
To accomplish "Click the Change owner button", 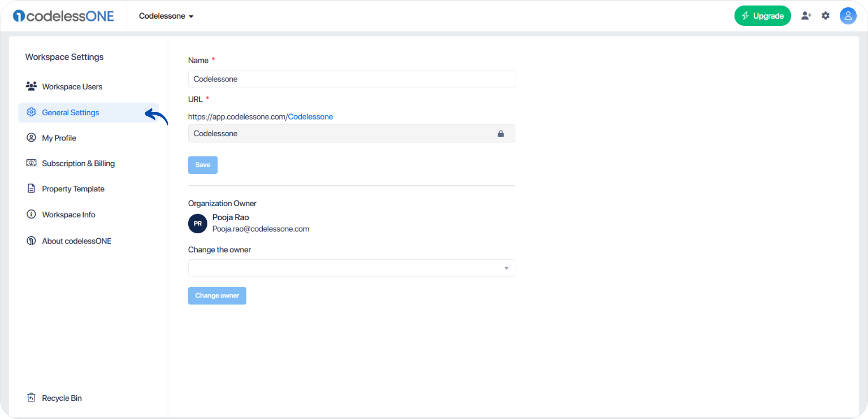I will (x=217, y=296).
